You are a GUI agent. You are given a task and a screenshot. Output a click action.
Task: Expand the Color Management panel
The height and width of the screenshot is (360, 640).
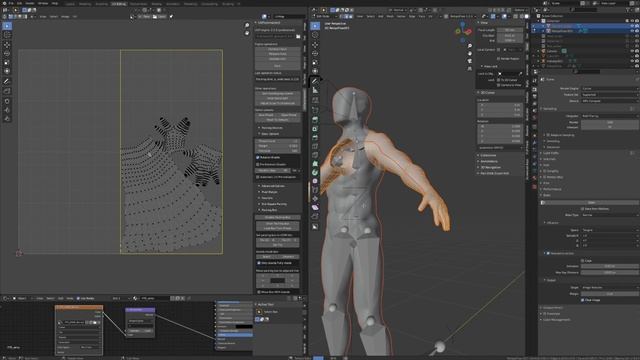tap(556, 320)
